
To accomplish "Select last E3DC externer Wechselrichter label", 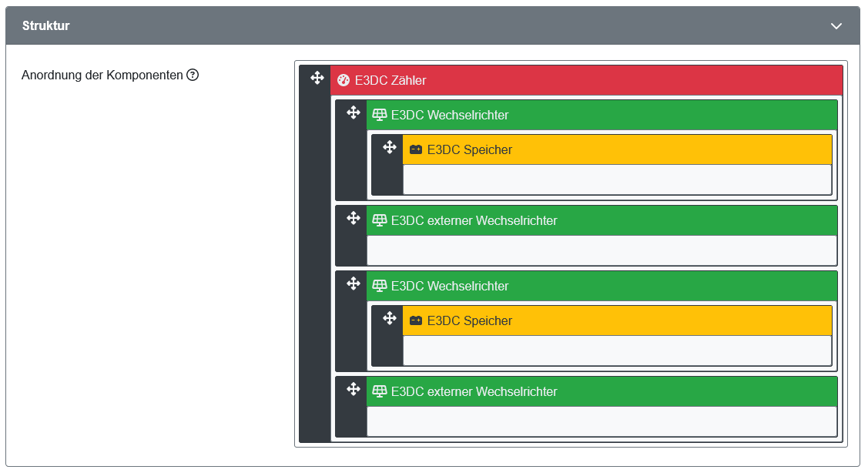I will point(474,391).
